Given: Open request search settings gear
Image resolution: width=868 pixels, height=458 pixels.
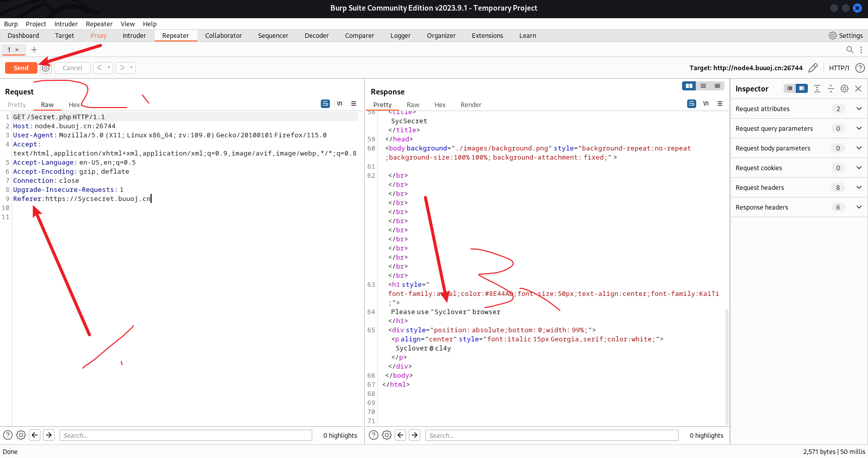Looking at the screenshot, I should (21, 435).
